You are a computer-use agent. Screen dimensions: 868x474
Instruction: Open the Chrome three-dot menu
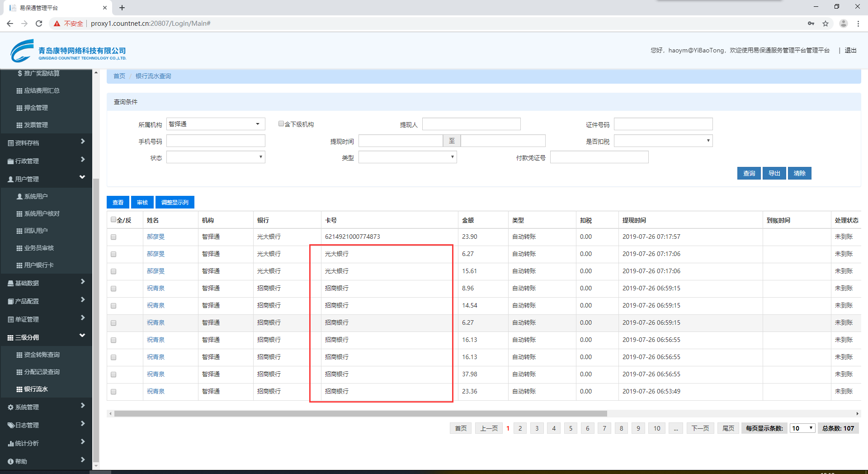pyautogui.click(x=858, y=24)
